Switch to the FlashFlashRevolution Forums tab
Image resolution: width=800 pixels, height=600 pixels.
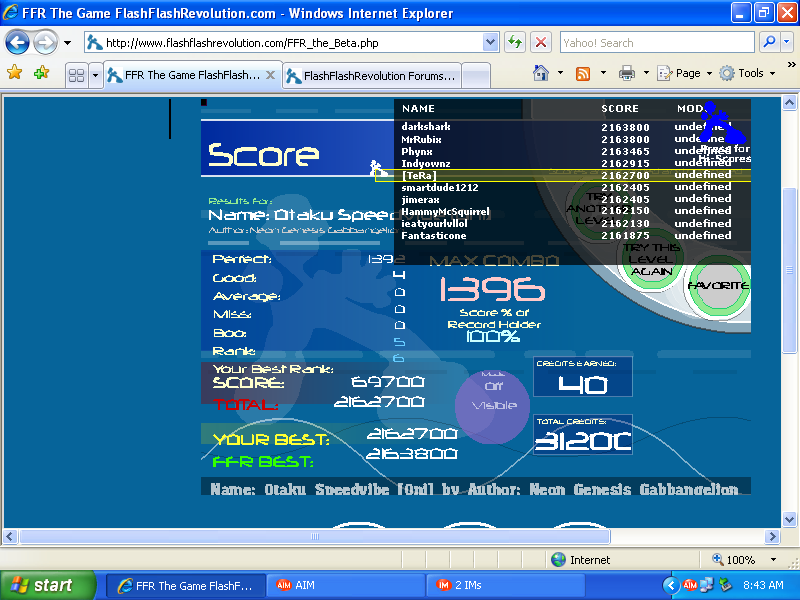point(371,75)
